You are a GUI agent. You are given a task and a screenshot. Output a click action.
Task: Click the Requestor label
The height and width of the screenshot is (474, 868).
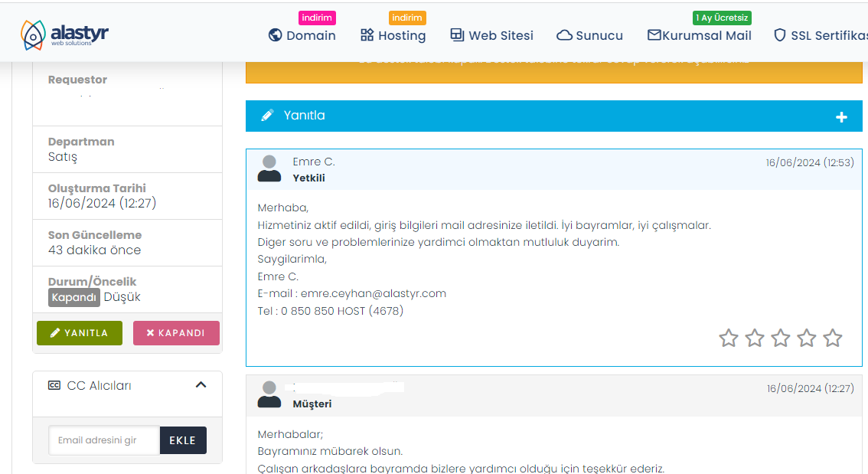[77, 80]
